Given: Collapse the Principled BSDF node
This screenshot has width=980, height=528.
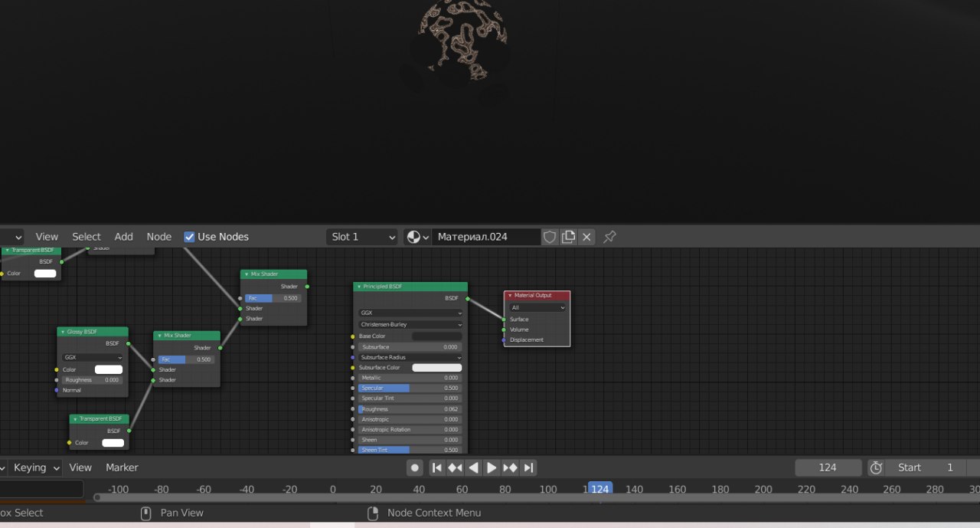Looking at the screenshot, I should (358, 287).
